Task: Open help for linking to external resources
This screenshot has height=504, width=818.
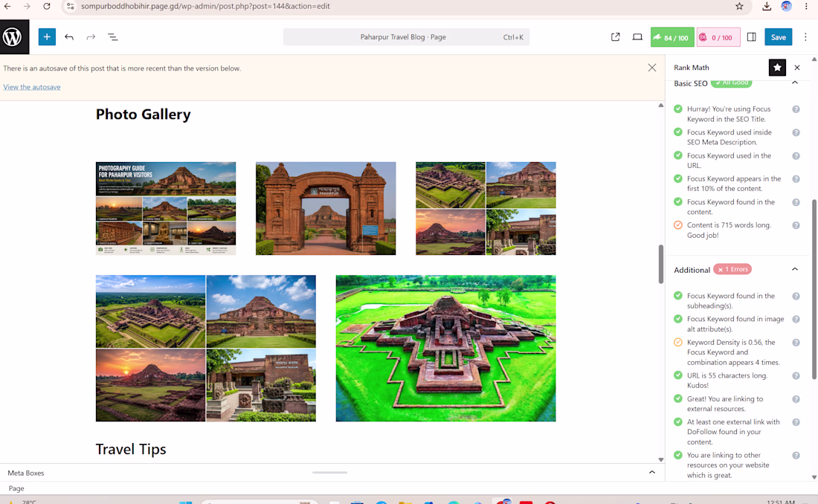Action: pyautogui.click(x=796, y=399)
